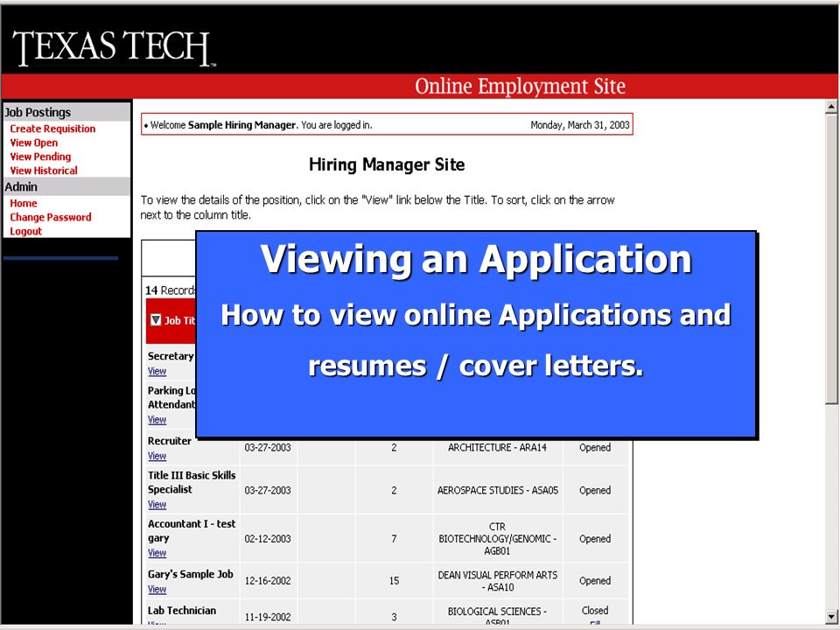Viewport: 840px width, 630px height.
Task: Click date 02-12-2003 in Accountant row
Action: (268, 538)
